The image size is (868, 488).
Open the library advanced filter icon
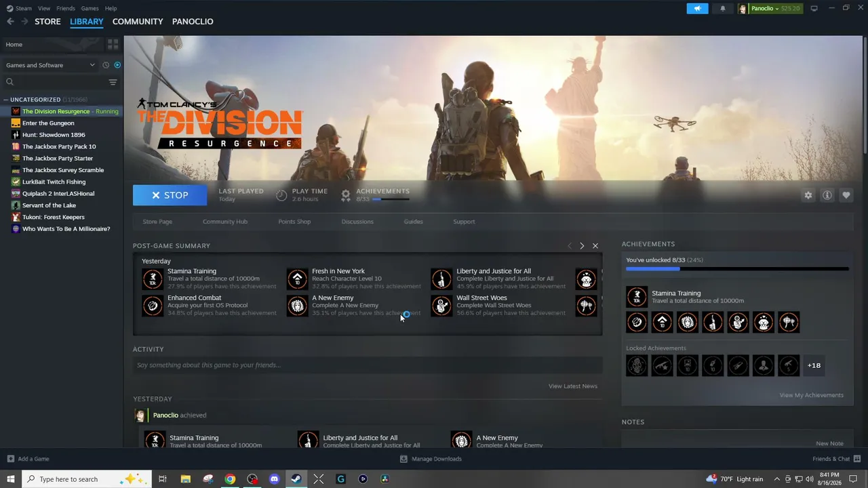click(x=113, y=82)
